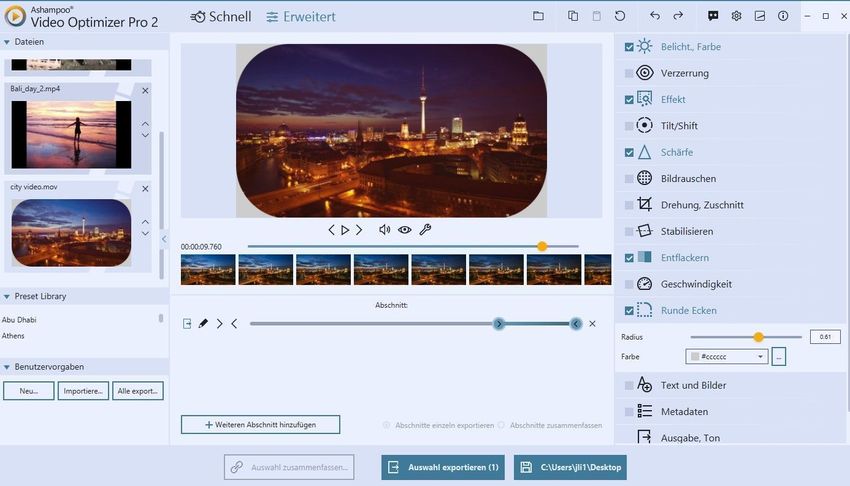Enable the Stabilisieren checkbox
850x486 pixels.
629,231
